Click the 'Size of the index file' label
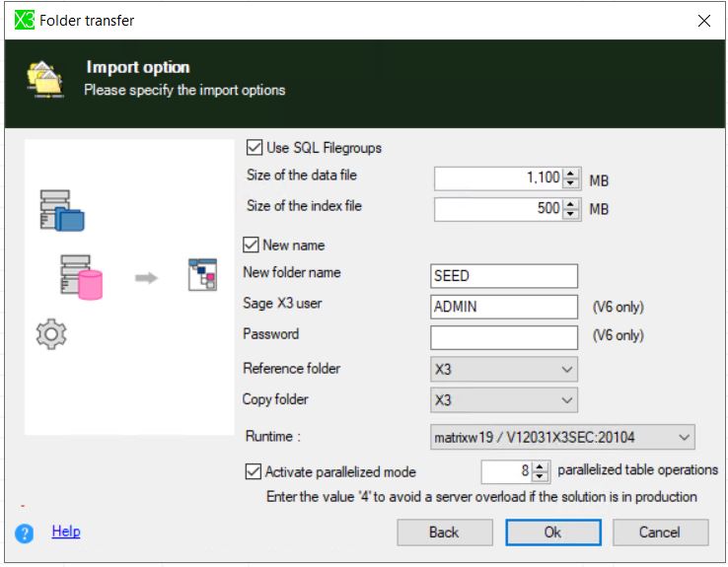 (304, 205)
